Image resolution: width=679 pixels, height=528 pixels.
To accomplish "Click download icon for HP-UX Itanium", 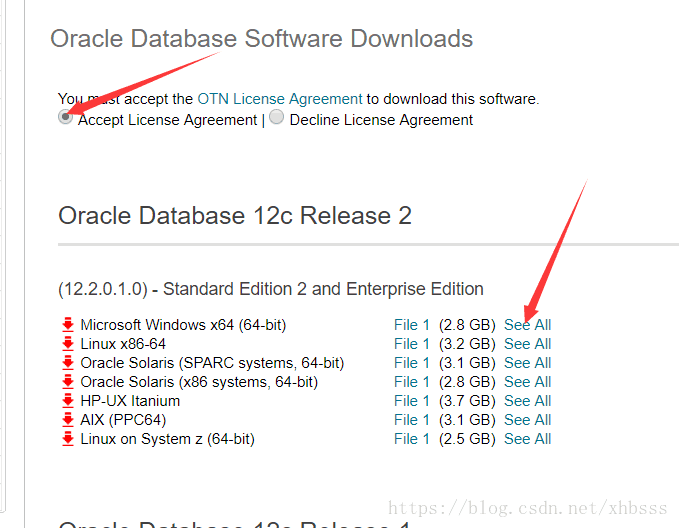I will click(68, 401).
